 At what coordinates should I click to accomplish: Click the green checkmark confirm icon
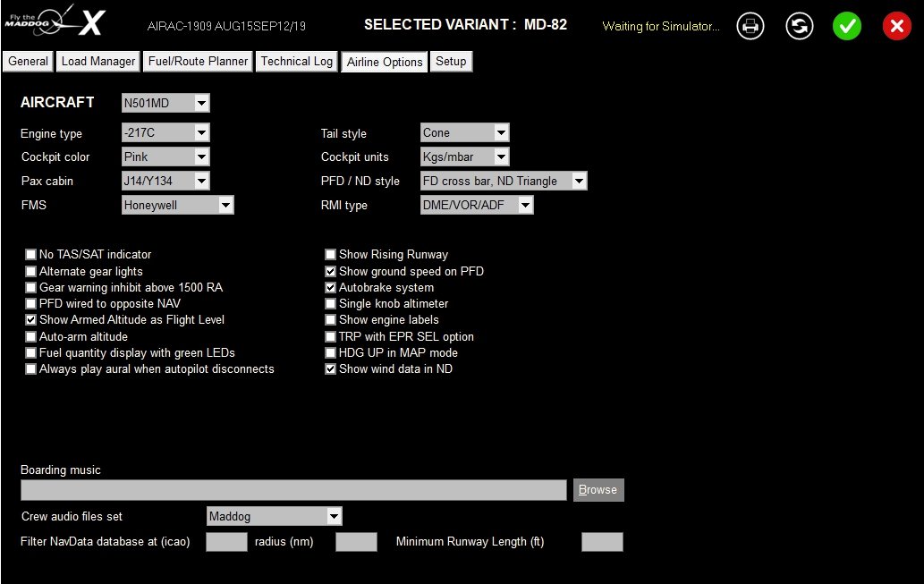point(846,27)
